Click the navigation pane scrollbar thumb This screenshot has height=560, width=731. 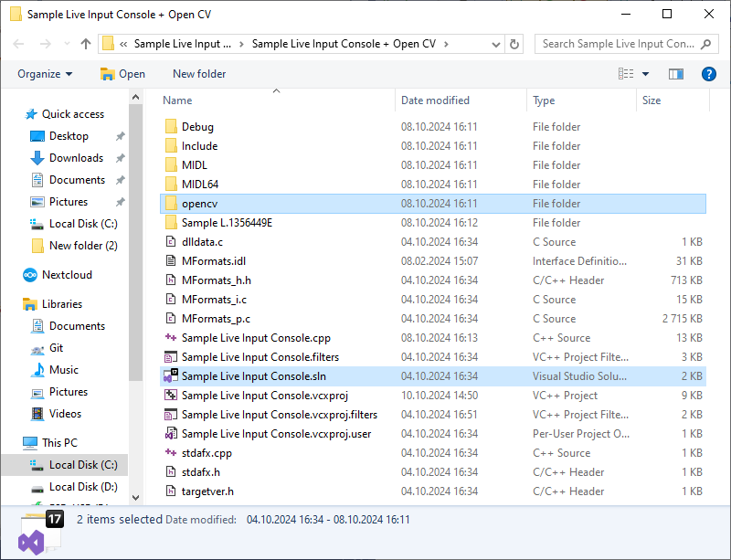(135, 242)
